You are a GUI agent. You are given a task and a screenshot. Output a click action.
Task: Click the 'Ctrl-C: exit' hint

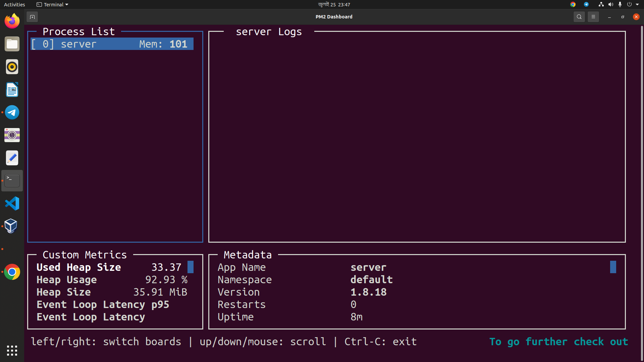click(381, 342)
